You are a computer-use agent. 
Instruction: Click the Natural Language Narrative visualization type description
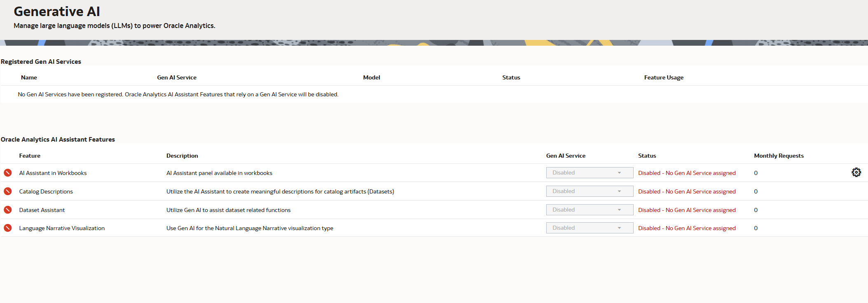pos(250,228)
